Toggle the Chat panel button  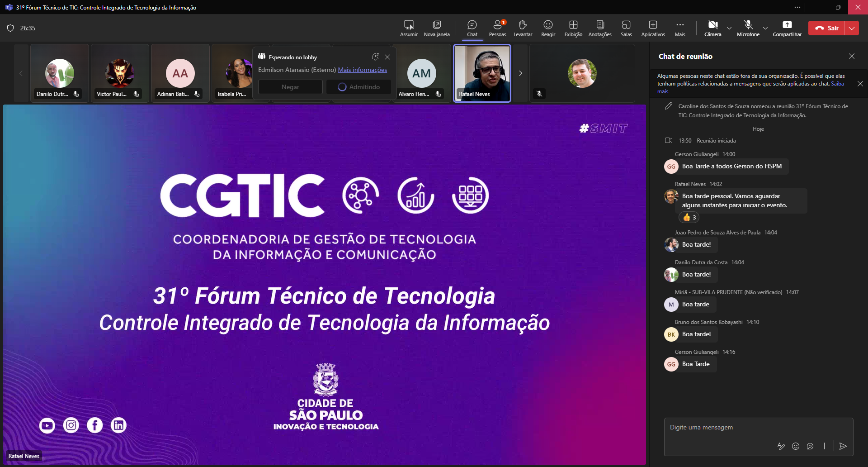472,28
